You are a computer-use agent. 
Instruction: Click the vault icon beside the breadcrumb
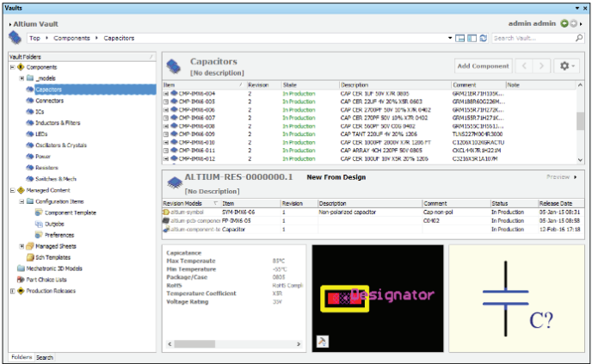pyautogui.click(x=15, y=37)
